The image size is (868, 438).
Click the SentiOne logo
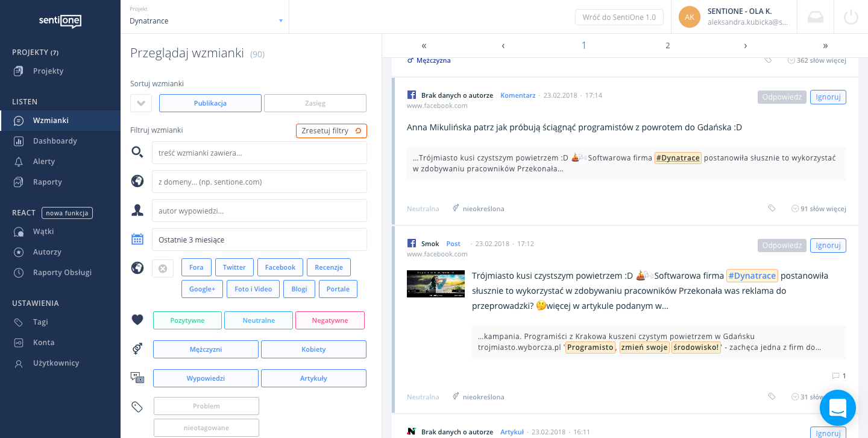(x=60, y=21)
